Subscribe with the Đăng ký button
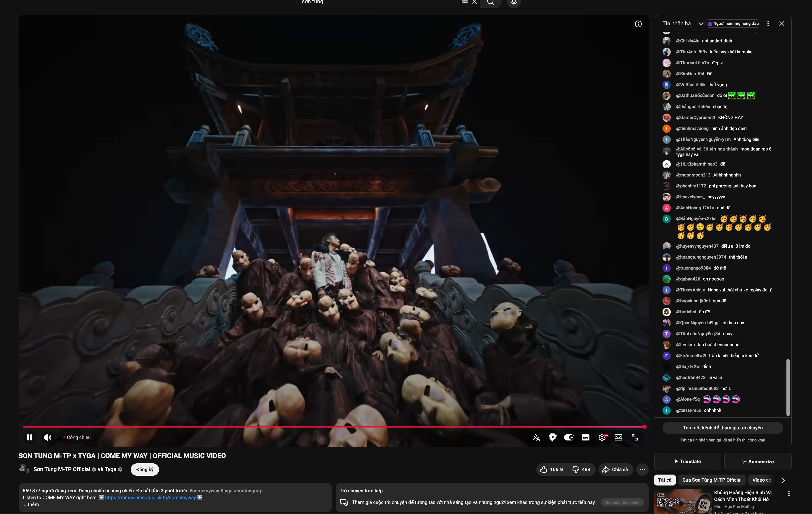The width and height of the screenshot is (812, 514). click(x=145, y=470)
